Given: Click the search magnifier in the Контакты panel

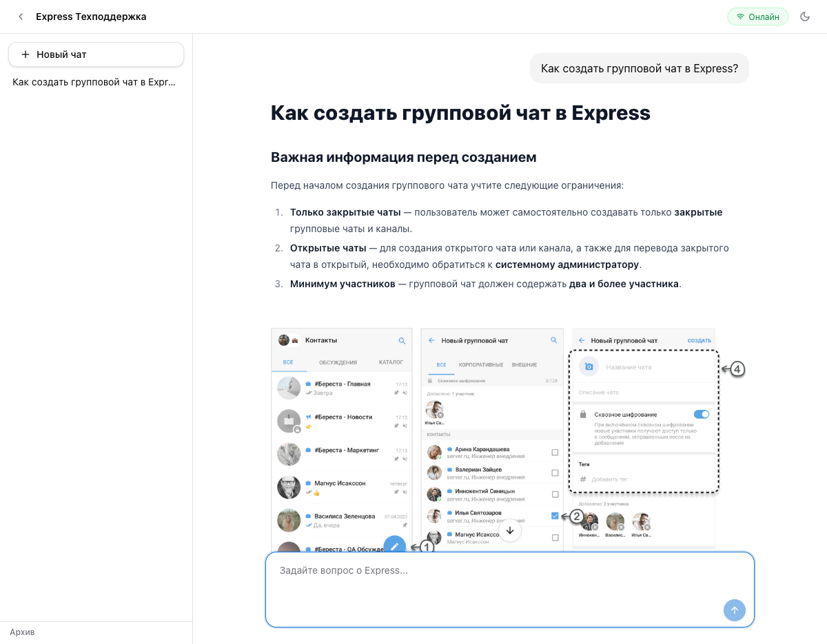Looking at the screenshot, I should (x=402, y=340).
